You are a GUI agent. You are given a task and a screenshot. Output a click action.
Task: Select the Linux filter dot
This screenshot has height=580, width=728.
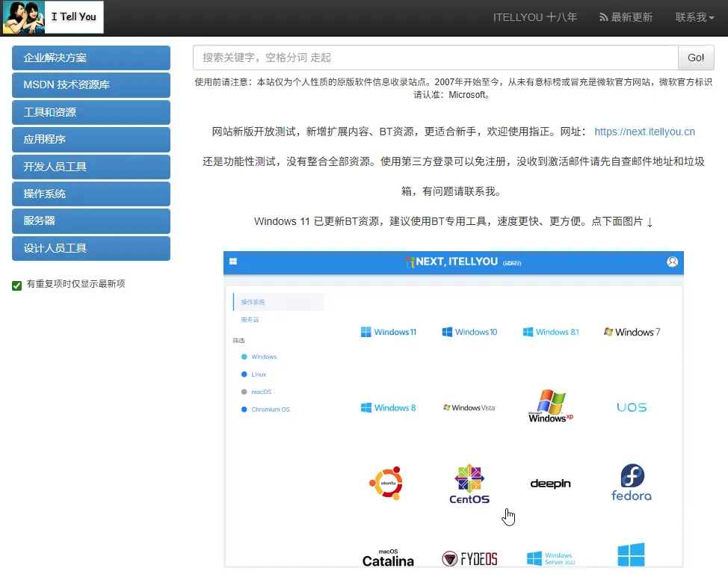pos(244,374)
